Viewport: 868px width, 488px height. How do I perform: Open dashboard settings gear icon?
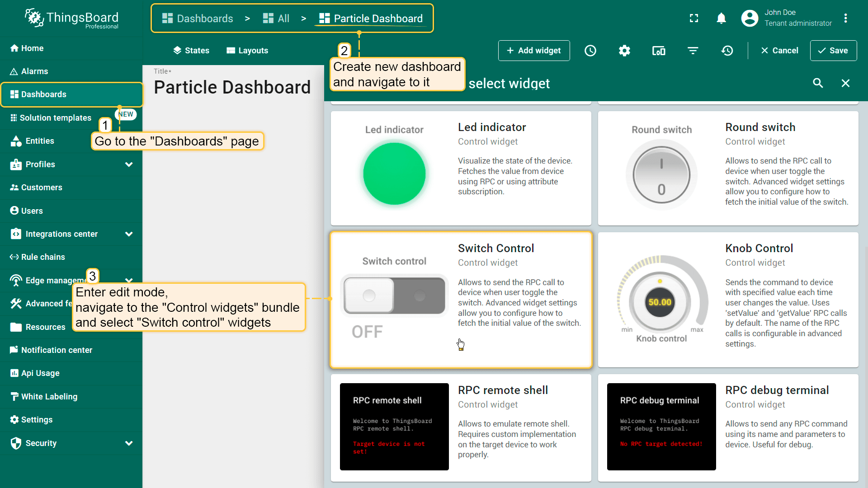point(624,51)
